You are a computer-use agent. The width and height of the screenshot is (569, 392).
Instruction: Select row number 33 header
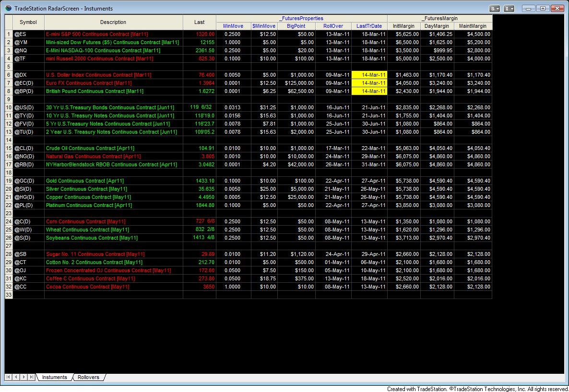9,295
